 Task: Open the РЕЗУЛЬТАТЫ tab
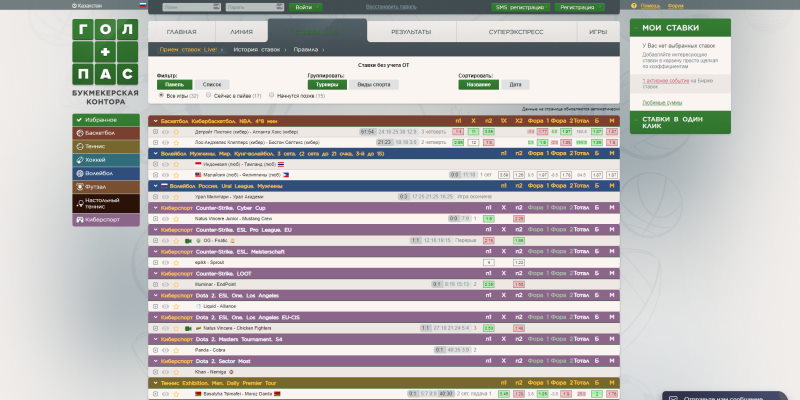[411, 32]
